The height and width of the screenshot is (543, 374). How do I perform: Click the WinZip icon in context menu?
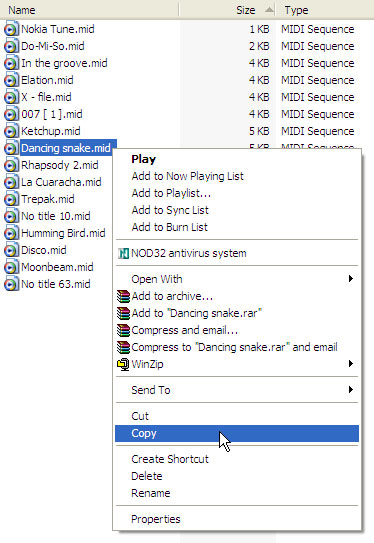(x=123, y=364)
